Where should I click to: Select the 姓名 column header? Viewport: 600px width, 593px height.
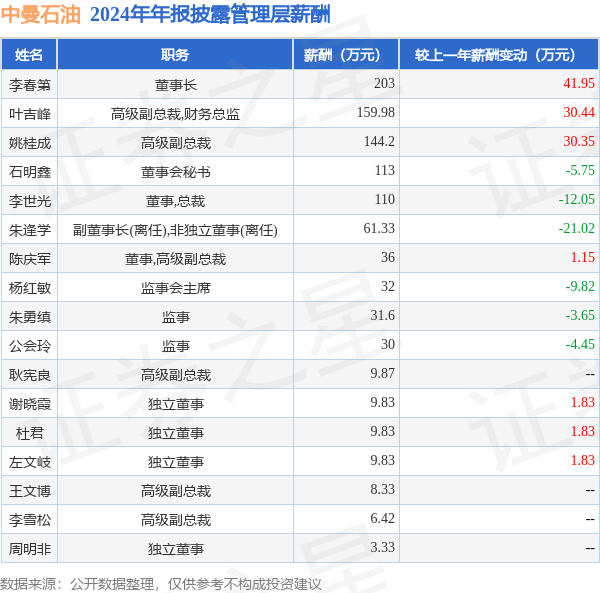pos(29,55)
